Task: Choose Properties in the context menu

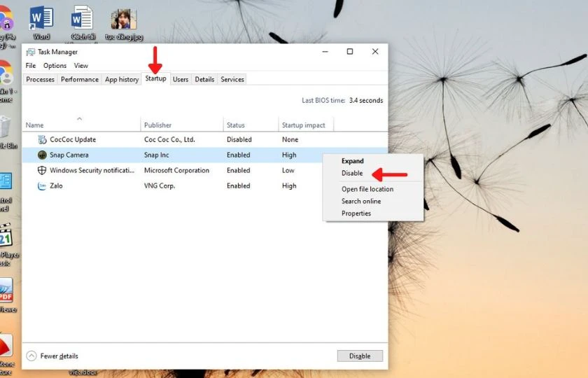Action: (x=356, y=213)
